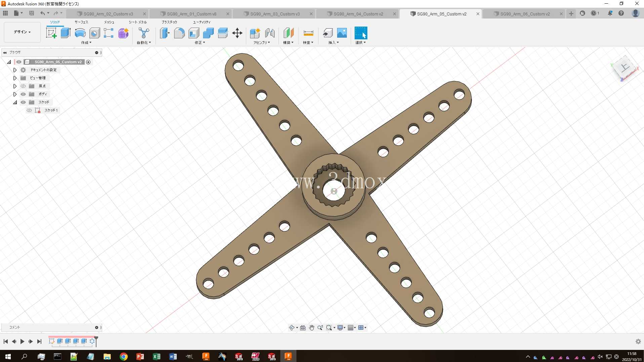Image resolution: width=644 pixels, height=362 pixels.
Task: Click the Create Form purple box icon
Action: (x=123, y=33)
